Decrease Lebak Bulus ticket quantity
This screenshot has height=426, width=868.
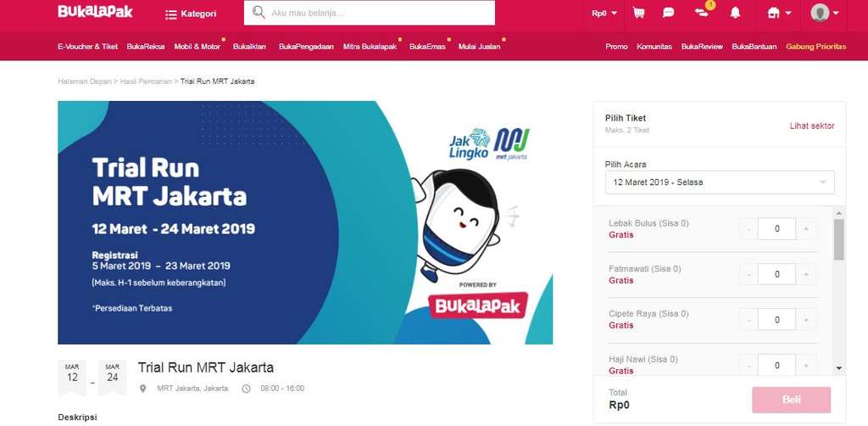pos(748,229)
